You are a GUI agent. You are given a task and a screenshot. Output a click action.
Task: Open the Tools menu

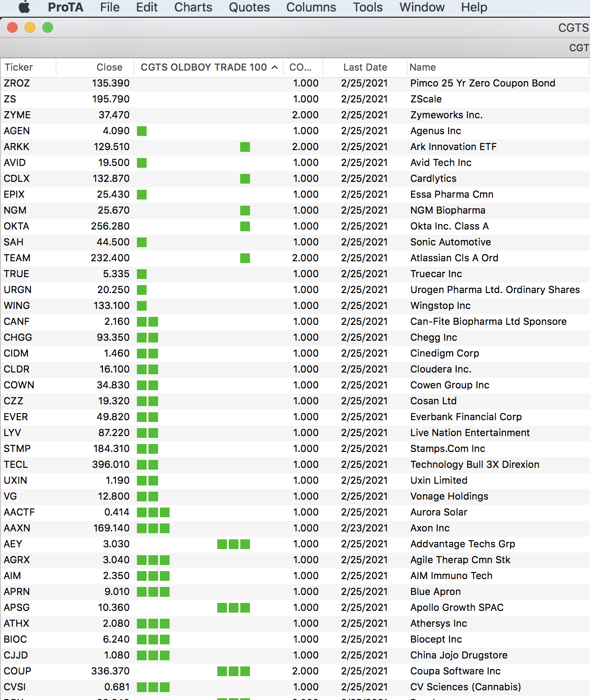pos(367,7)
